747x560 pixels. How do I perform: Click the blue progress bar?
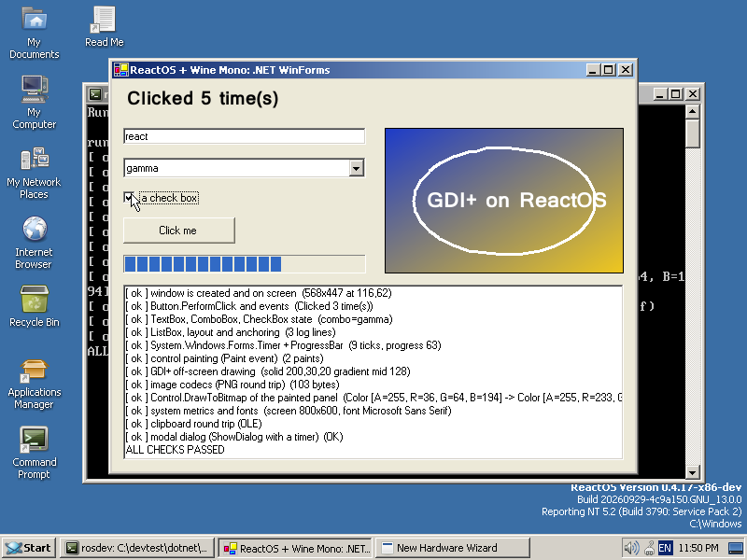coord(244,264)
